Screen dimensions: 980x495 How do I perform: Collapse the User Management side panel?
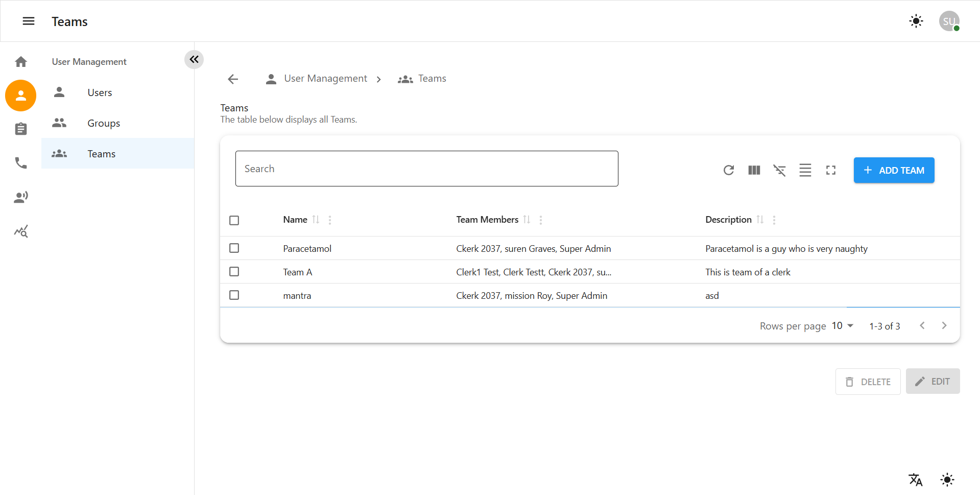(194, 59)
